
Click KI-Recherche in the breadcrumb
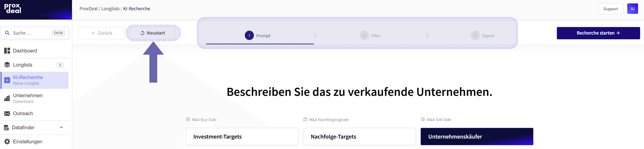pyautogui.click(x=136, y=8)
